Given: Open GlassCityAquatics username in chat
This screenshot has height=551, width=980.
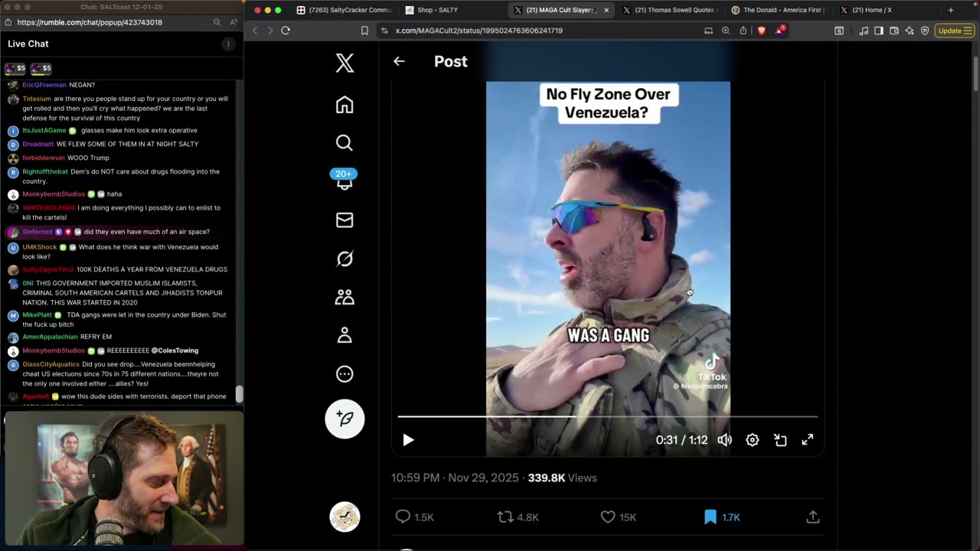Looking at the screenshot, I should [51, 364].
